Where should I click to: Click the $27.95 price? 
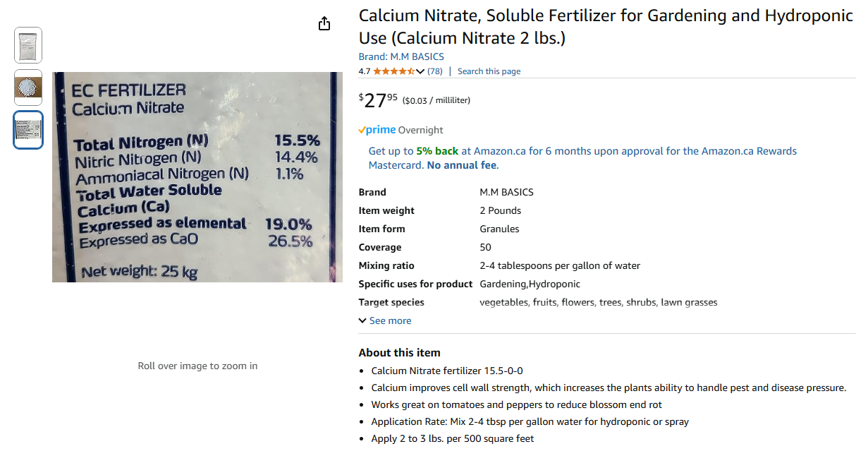(x=378, y=100)
